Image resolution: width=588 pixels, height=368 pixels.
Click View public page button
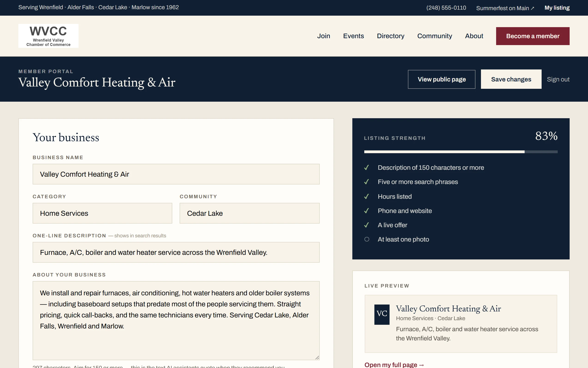coord(441,79)
